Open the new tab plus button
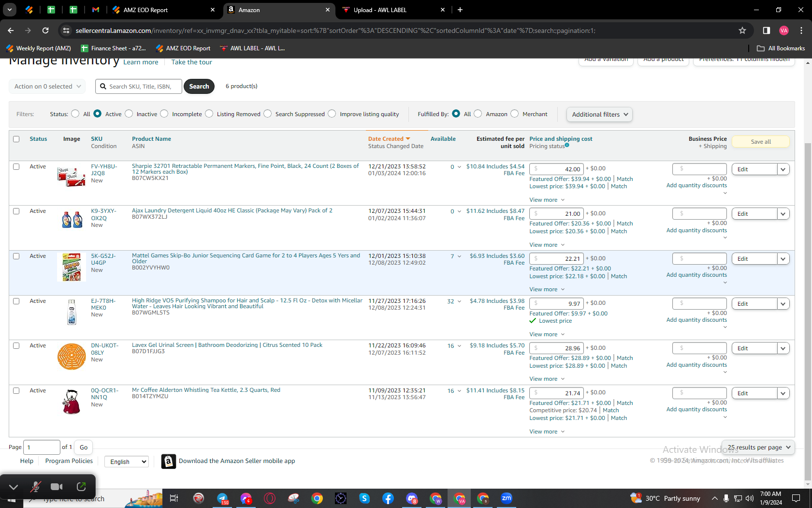The image size is (812, 508). pyautogui.click(x=460, y=10)
